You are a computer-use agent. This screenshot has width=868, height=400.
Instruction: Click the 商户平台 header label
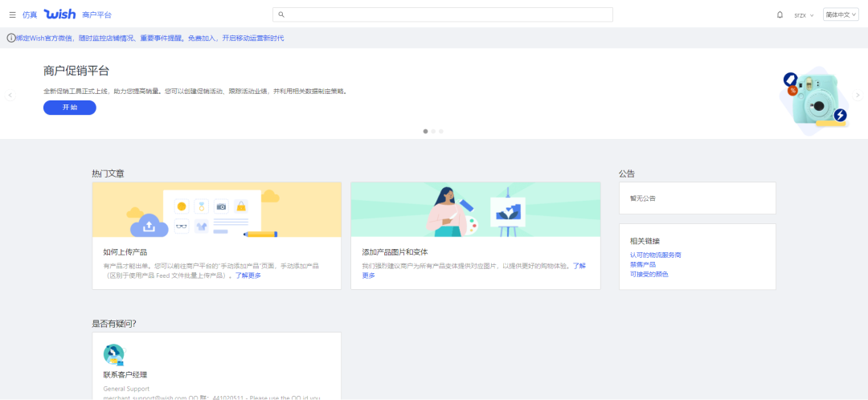[x=97, y=14]
